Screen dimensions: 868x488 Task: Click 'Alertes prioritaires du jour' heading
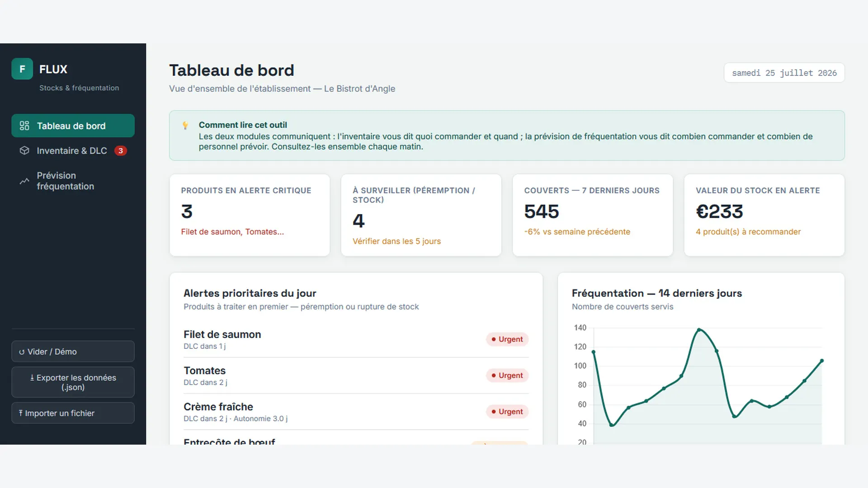pyautogui.click(x=250, y=293)
